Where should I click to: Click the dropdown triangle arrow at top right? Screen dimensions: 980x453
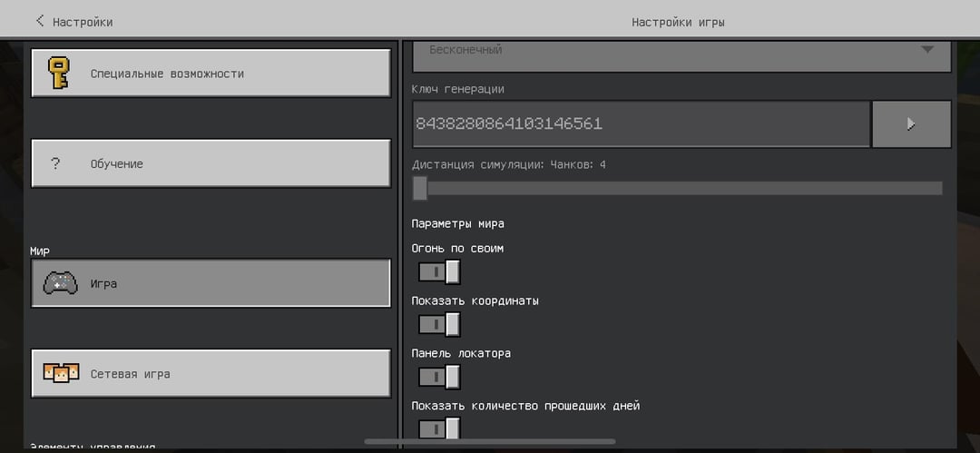926,50
